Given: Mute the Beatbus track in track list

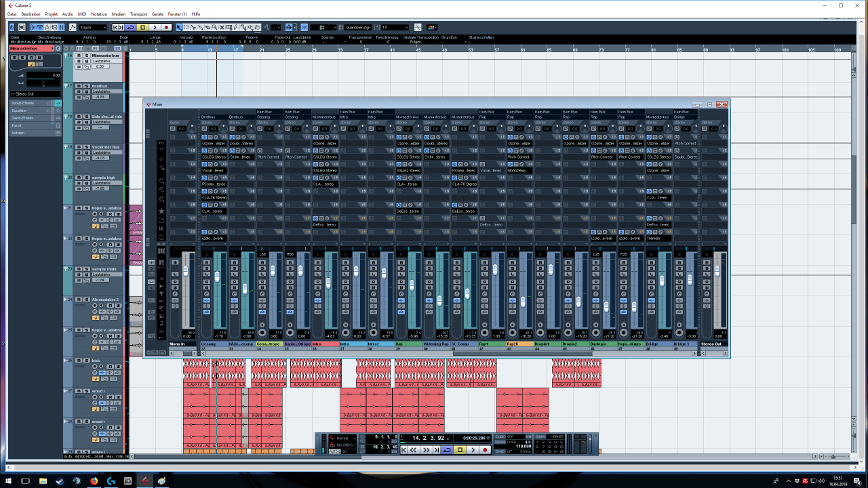Looking at the screenshot, I should click(79, 86).
